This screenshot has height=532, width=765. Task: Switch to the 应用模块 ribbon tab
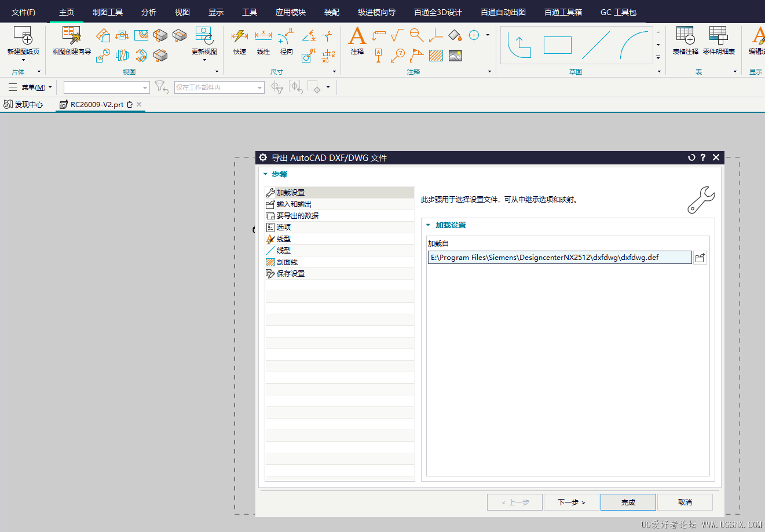[x=291, y=12]
